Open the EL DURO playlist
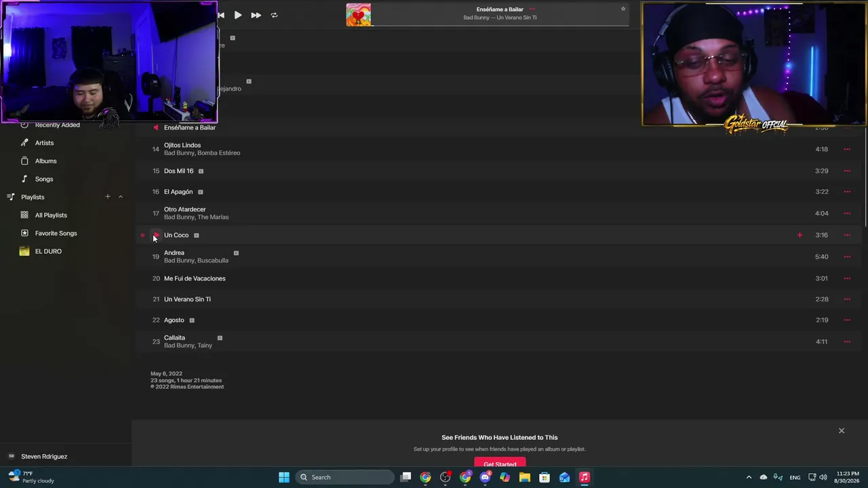 pos(48,251)
